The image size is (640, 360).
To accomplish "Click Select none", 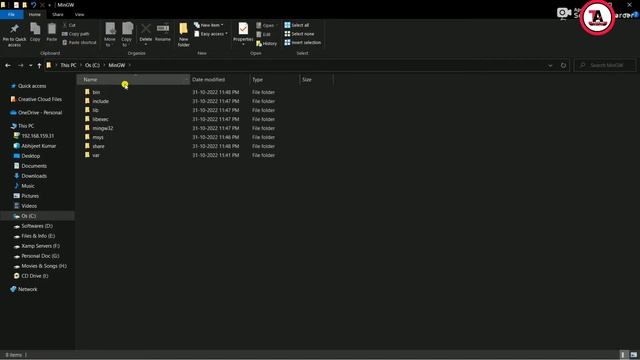I will (300, 34).
